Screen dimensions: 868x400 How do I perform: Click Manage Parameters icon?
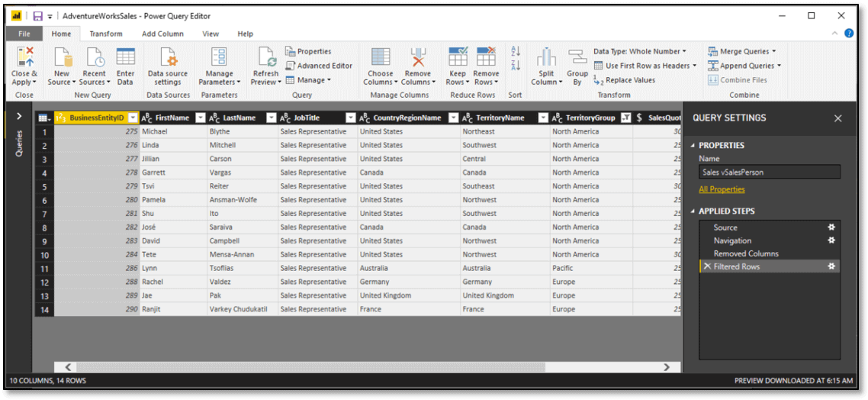point(220,56)
